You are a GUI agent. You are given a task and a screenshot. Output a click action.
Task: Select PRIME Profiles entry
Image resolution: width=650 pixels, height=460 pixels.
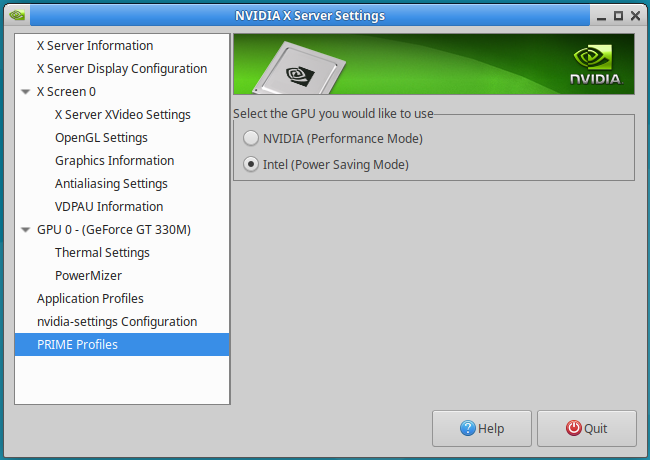click(122, 344)
